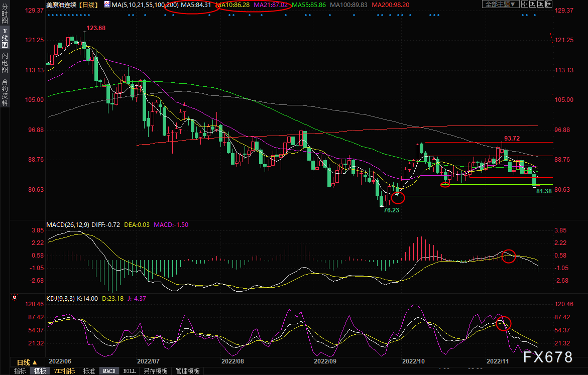Click the MA21:87.02 value
The height and width of the screenshot is (375, 588).
click(x=271, y=5)
